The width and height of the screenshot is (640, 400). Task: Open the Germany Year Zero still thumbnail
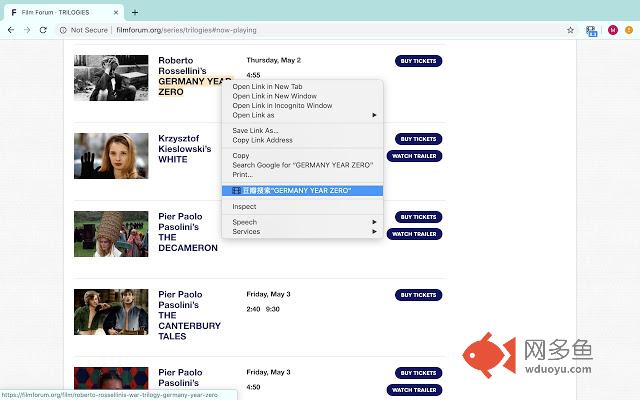[111, 78]
